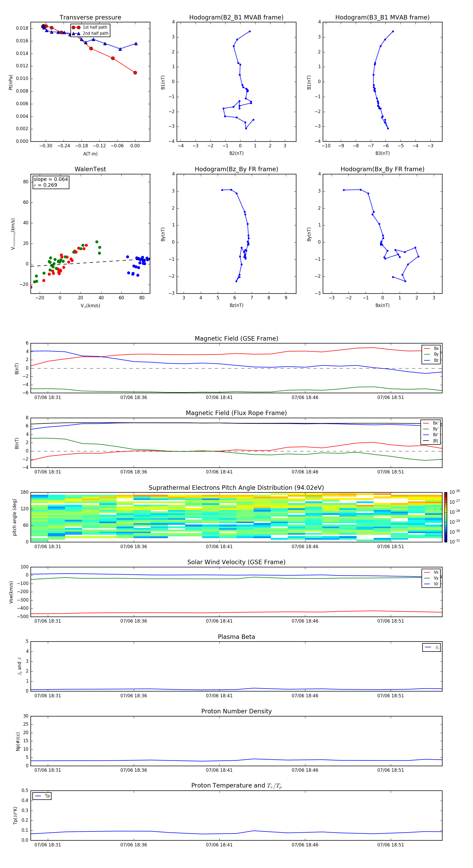Click the "WalenTest" plot title
Image resolution: width=473 pixels, height=868 pixels.
(x=90, y=169)
